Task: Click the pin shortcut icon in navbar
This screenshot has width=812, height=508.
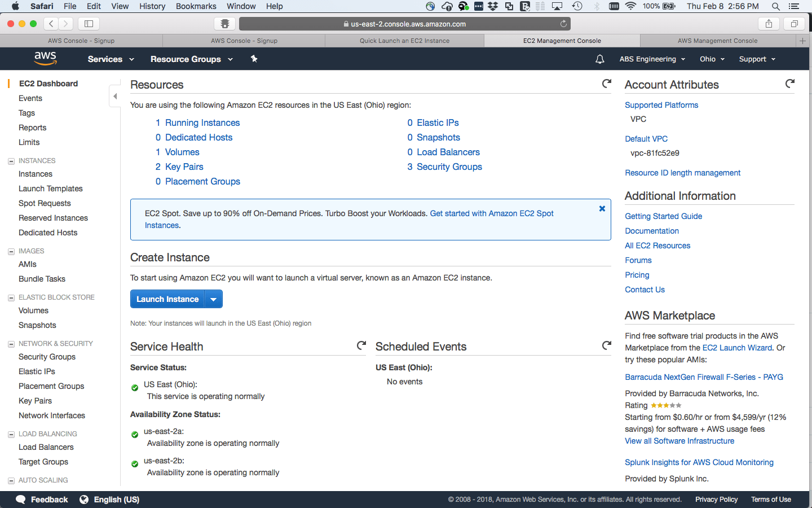Action: click(x=254, y=59)
